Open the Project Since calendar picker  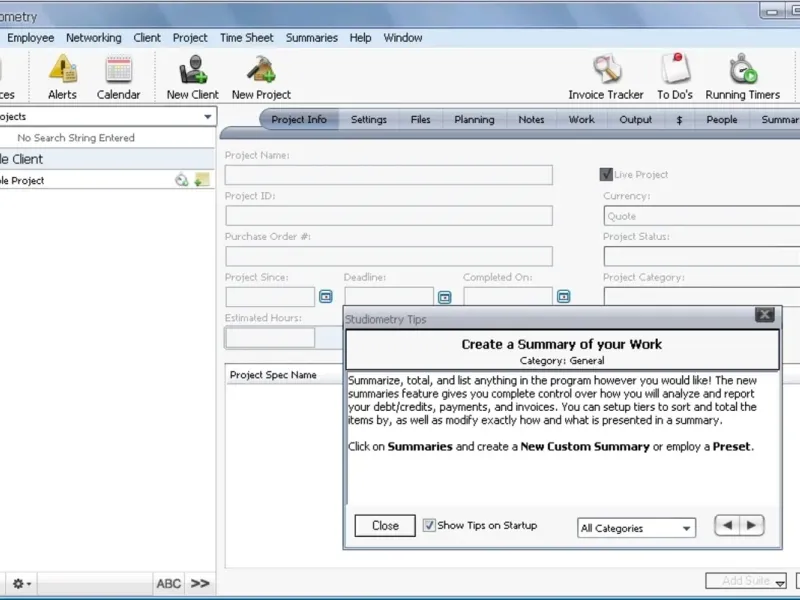326,296
